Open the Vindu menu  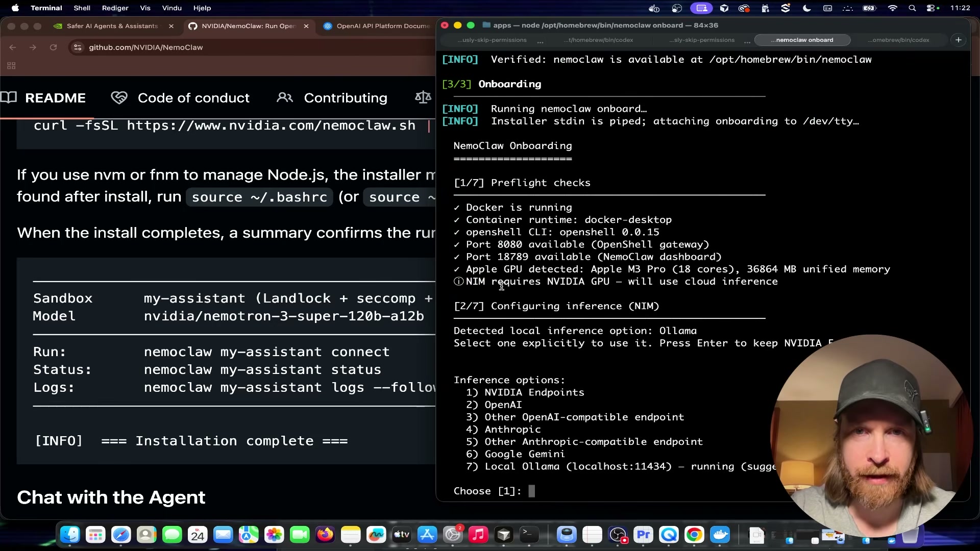point(171,8)
